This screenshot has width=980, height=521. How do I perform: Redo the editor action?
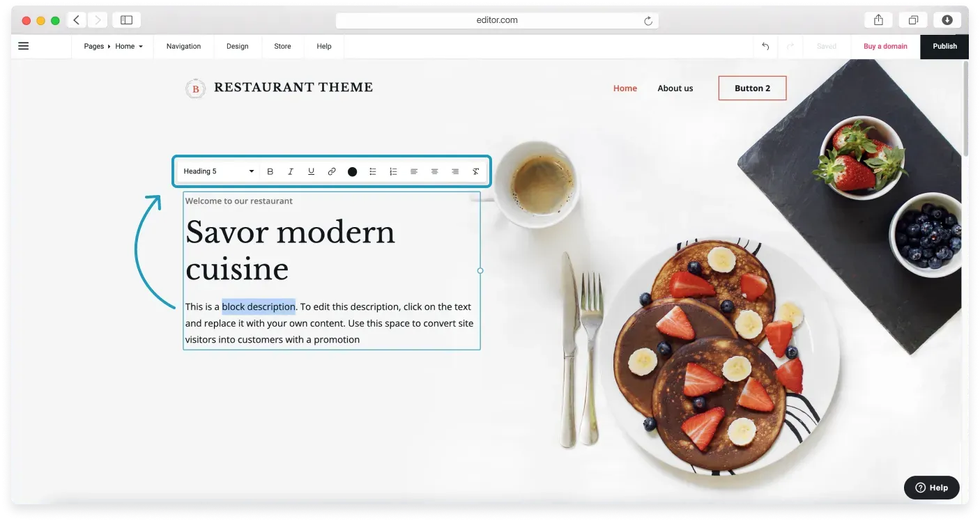point(790,46)
